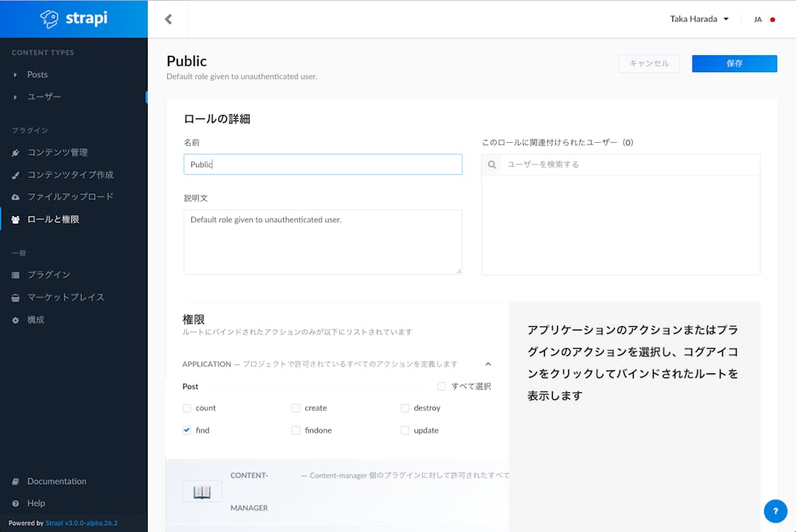Click the 権限 section heading
Viewport: 796px width, 532px height.
(194, 319)
